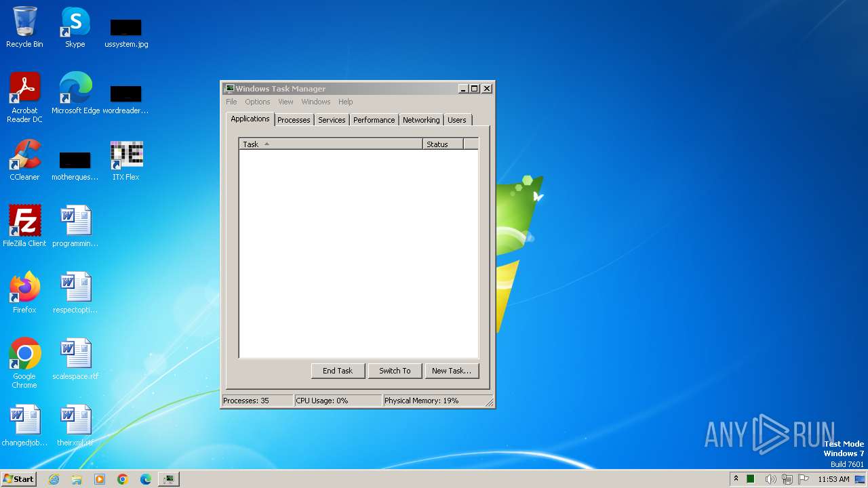Open the system clock showing 11:53 AM
The height and width of the screenshot is (488, 868).
pos(833,479)
